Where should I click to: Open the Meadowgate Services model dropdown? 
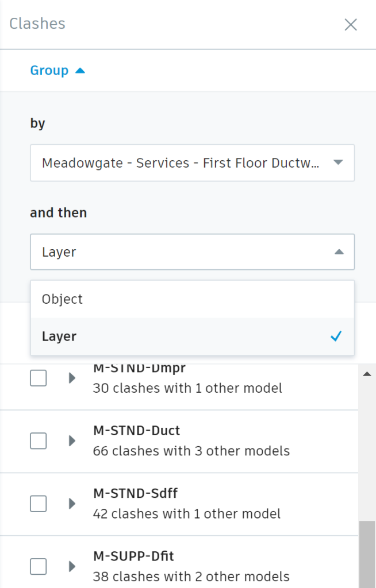pyautogui.click(x=193, y=163)
